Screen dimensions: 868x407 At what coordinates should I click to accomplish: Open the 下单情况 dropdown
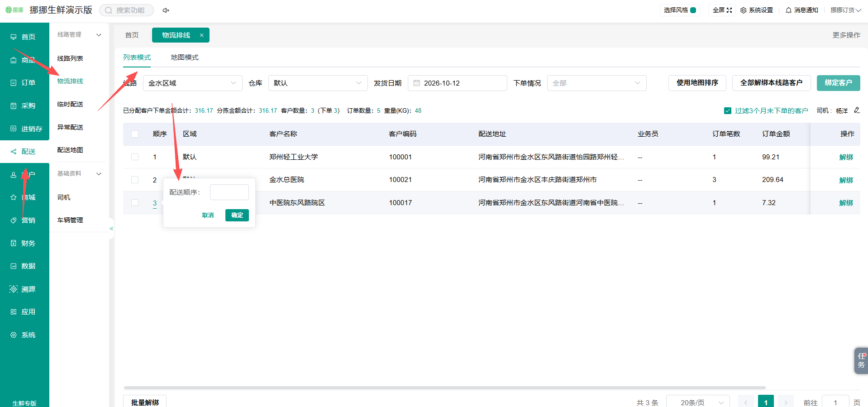point(597,83)
